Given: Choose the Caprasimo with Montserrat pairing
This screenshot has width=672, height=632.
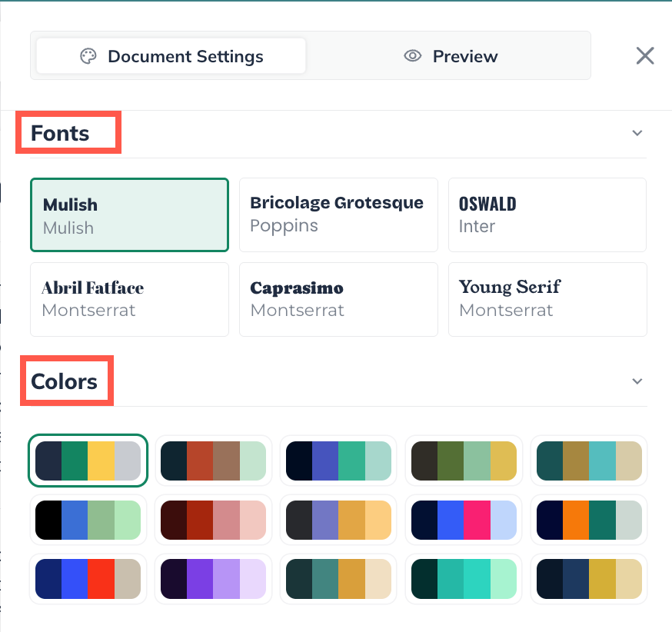Looking at the screenshot, I should [338, 299].
